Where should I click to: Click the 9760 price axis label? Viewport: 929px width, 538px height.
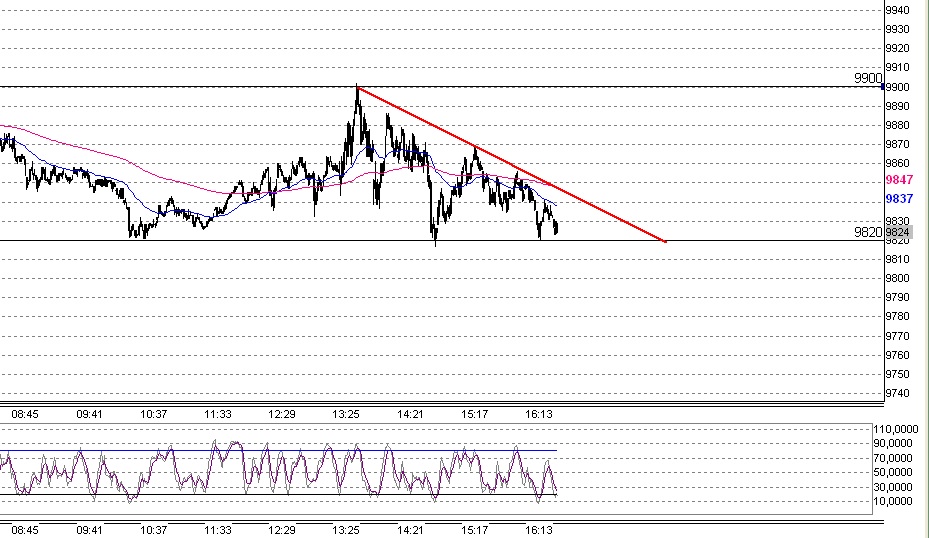click(897, 355)
